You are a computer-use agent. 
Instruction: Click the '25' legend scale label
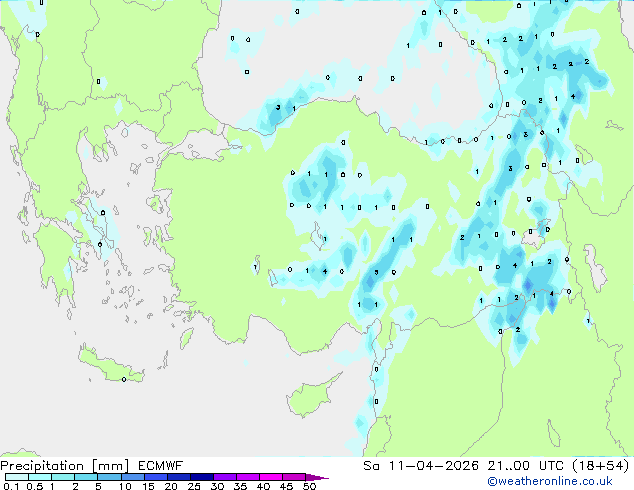[x=194, y=486]
